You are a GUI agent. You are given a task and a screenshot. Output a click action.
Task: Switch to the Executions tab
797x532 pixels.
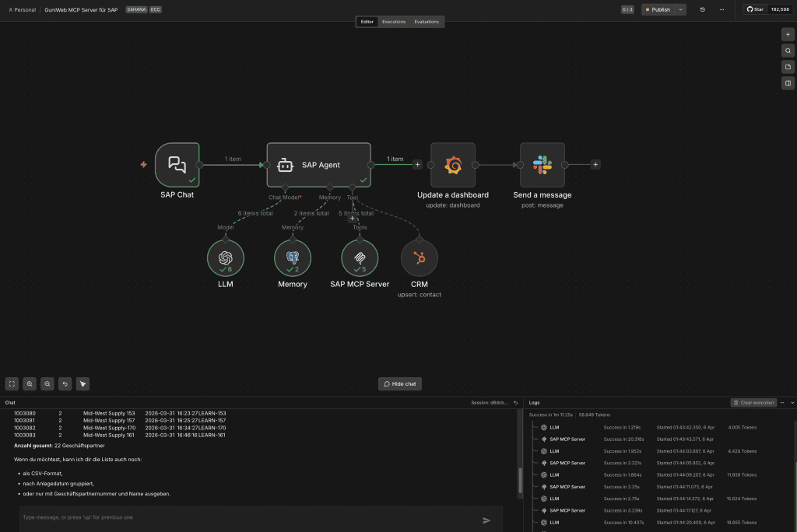394,22
